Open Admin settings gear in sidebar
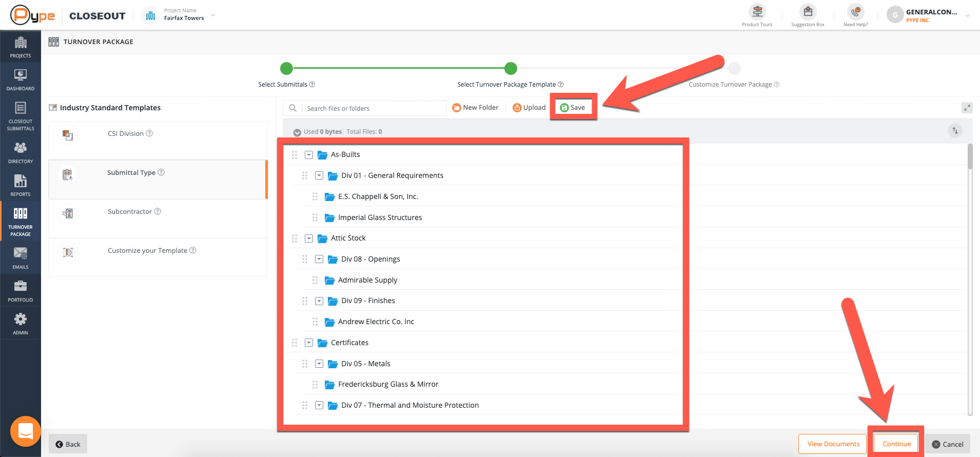The width and height of the screenshot is (980, 457). click(x=21, y=324)
